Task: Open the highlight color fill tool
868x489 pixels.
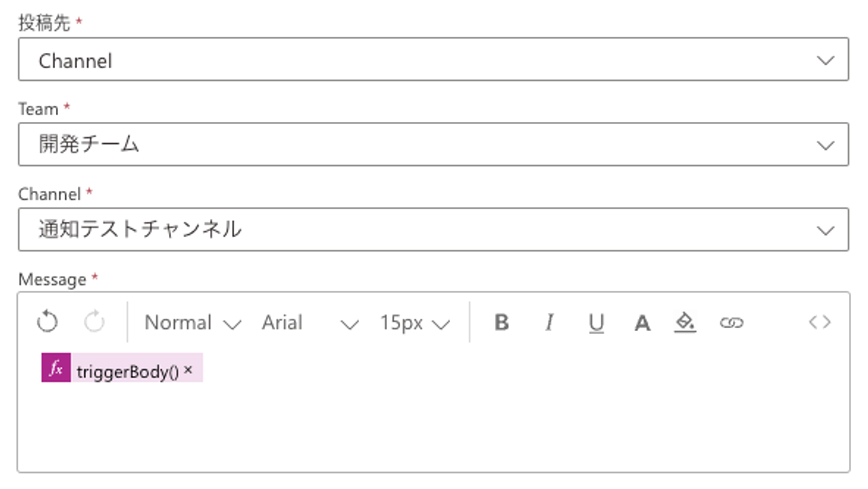Action: [x=684, y=322]
